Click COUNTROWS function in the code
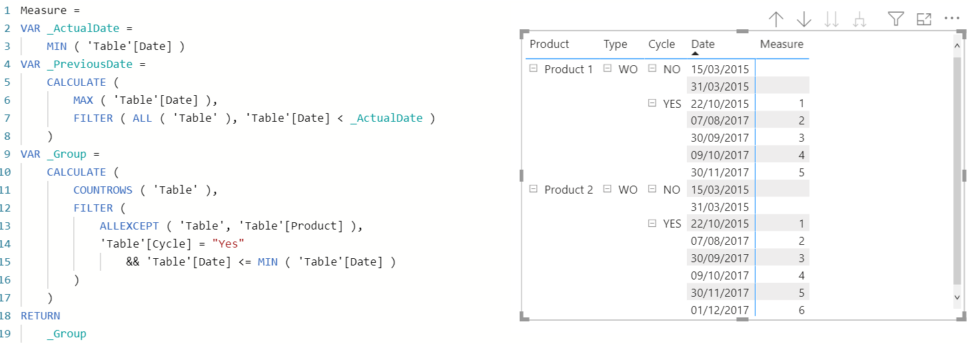 coord(103,190)
